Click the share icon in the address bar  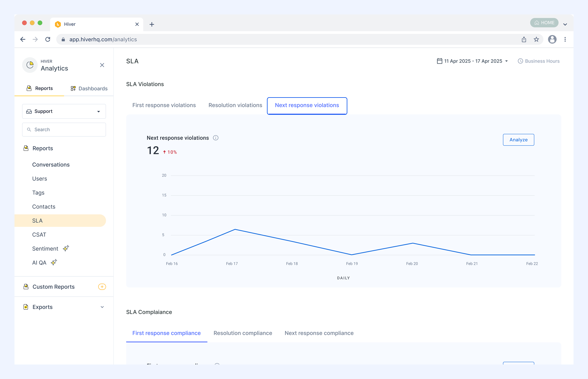click(x=524, y=39)
